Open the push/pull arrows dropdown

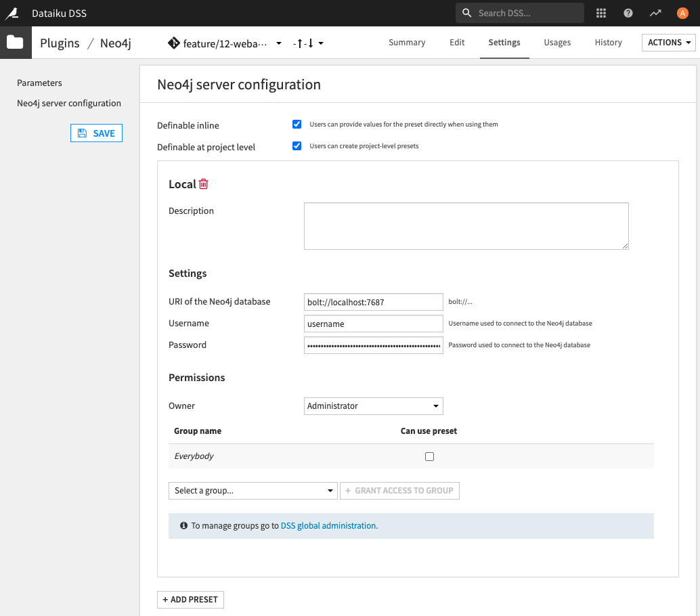[308, 43]
